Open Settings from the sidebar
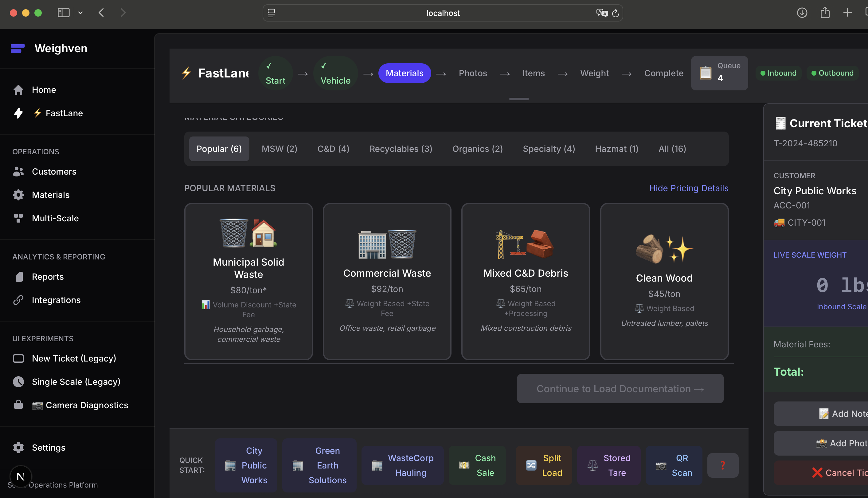Screen dimensions: 868x498 pyautogui.click(x=49, y=447)
